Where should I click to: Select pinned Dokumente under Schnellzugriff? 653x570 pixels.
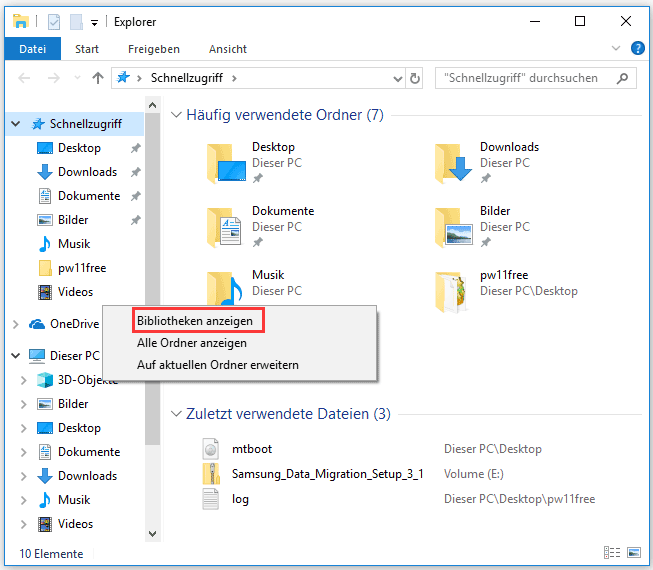89,196
